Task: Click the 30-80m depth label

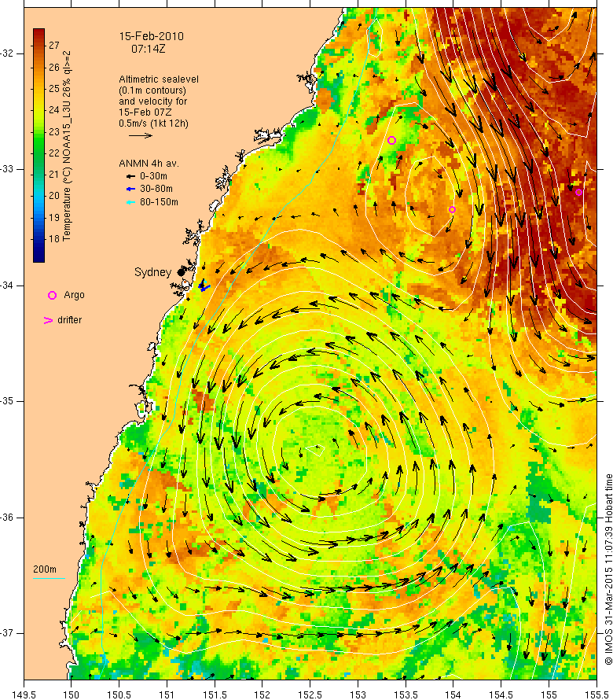Action: [x=156, y=189]
